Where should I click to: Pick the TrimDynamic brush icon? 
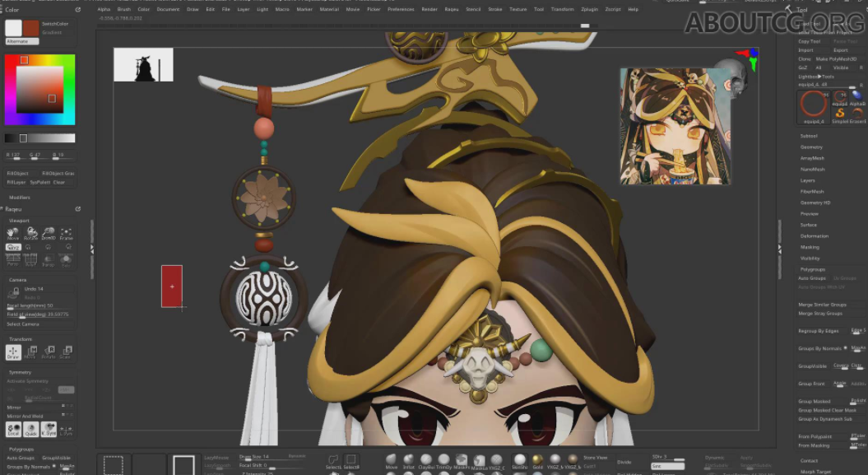(444, 461)
